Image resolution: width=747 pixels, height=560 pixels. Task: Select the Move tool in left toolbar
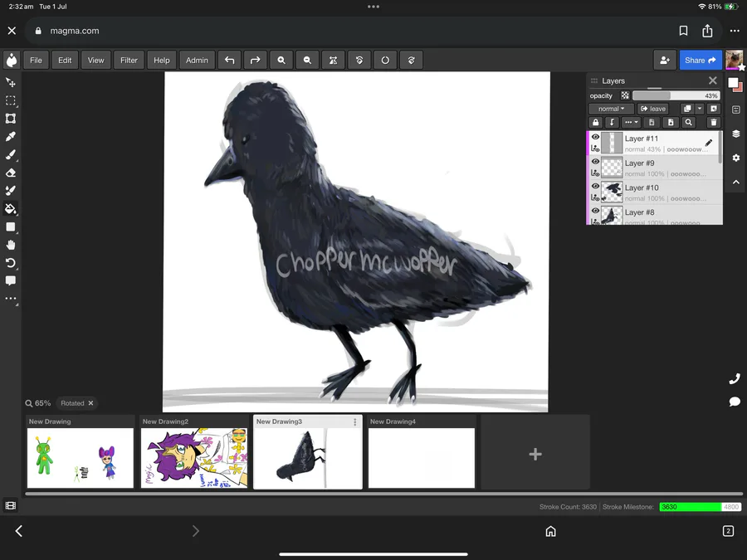pos(11,82)
